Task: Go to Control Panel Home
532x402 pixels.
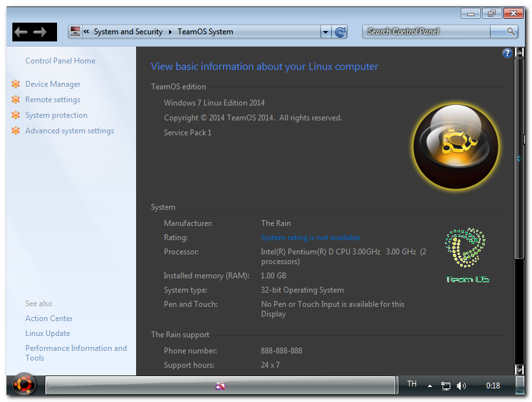Action: [60, 61]
